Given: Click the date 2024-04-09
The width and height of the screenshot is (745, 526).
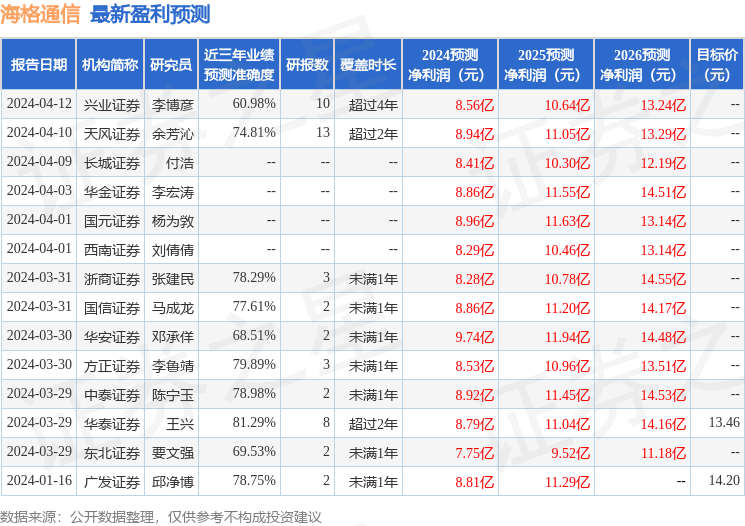Looking at the screenshot, I should pyautogui.click(x=39, y=161).
